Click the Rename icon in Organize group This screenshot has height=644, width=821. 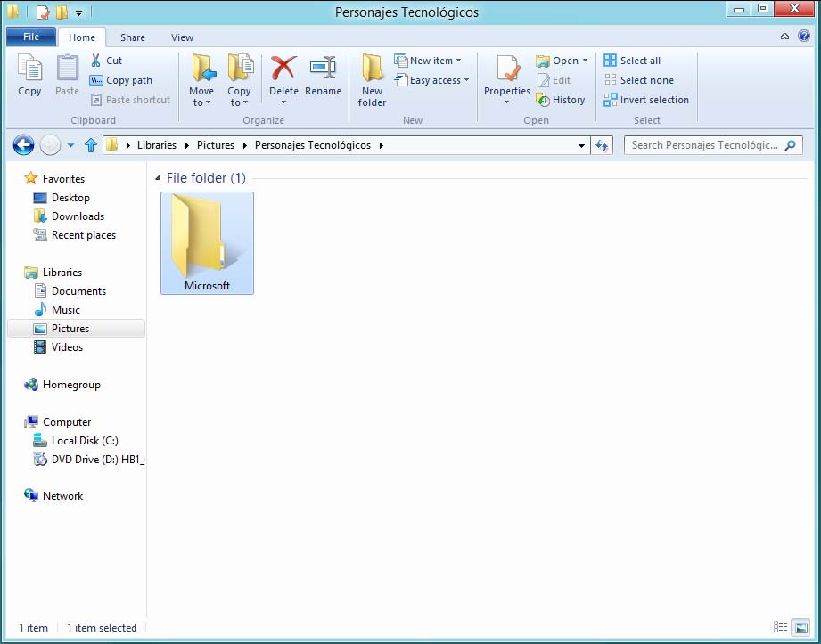tap(323, 69)
